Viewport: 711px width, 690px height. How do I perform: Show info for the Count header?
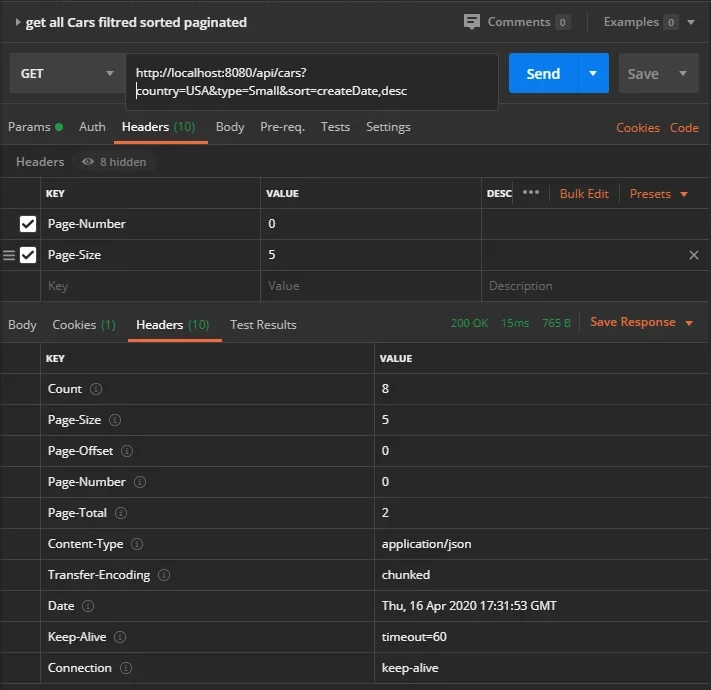tap(96, 389)
